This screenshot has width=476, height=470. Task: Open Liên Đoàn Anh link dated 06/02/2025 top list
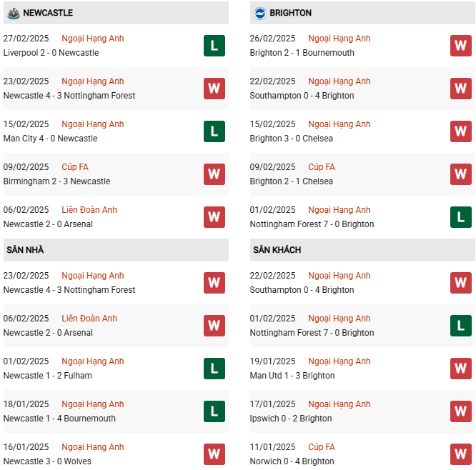coord(89,210)
